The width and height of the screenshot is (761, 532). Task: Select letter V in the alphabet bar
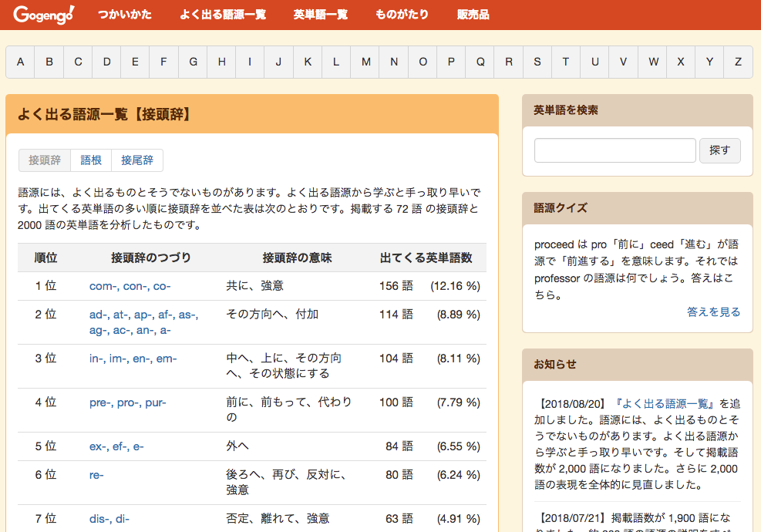pos(624,62)
